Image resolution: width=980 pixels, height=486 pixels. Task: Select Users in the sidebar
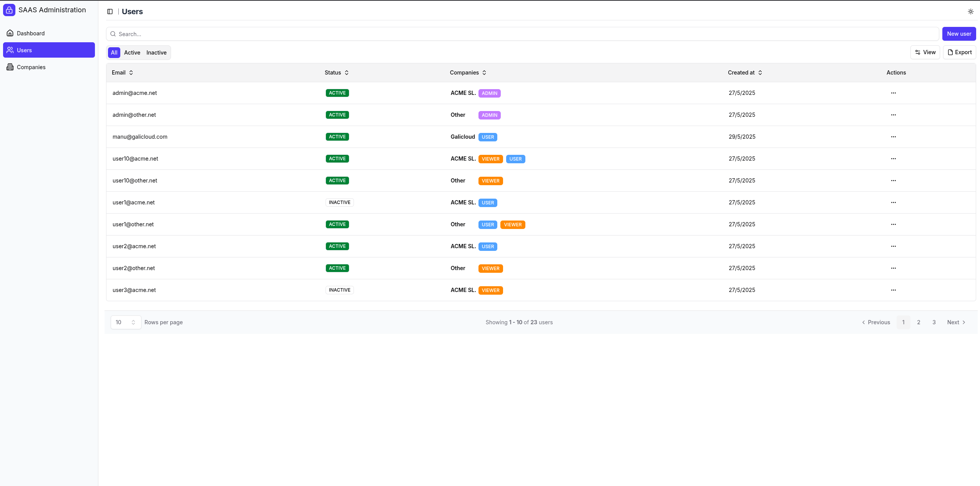pos(49,50)
